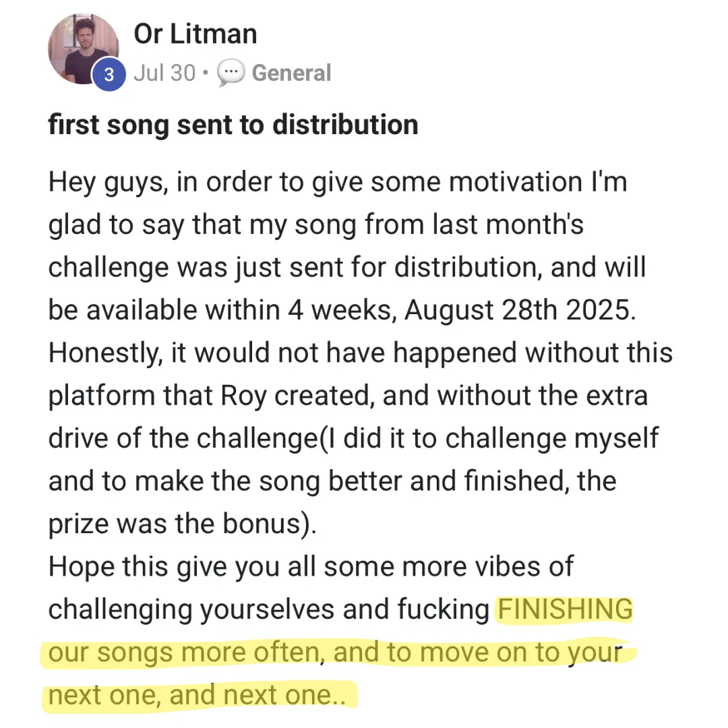
Task: Click the word 'motivation' in first line
Action: click(x=518, y=182)
